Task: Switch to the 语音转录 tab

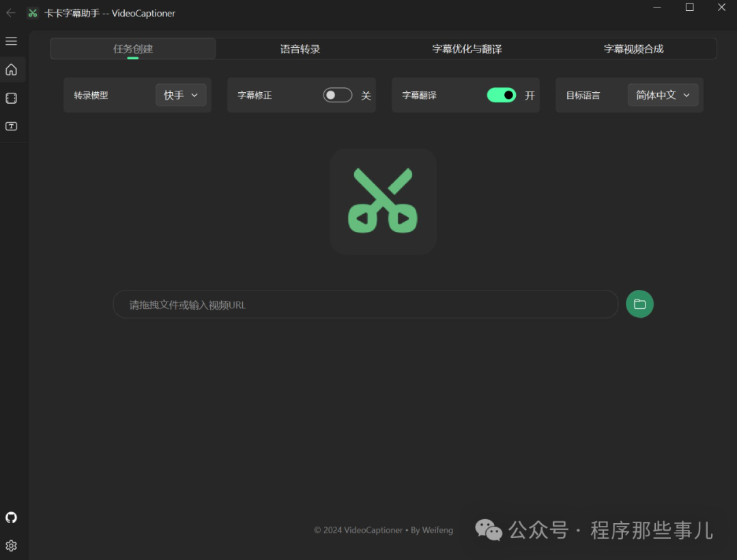Action: (300, 49)
